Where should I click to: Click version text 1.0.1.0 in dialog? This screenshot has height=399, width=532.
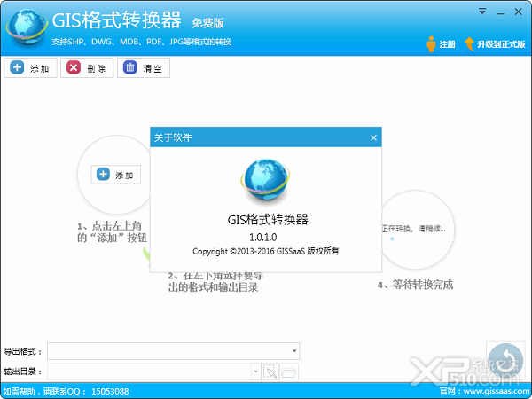263,237
